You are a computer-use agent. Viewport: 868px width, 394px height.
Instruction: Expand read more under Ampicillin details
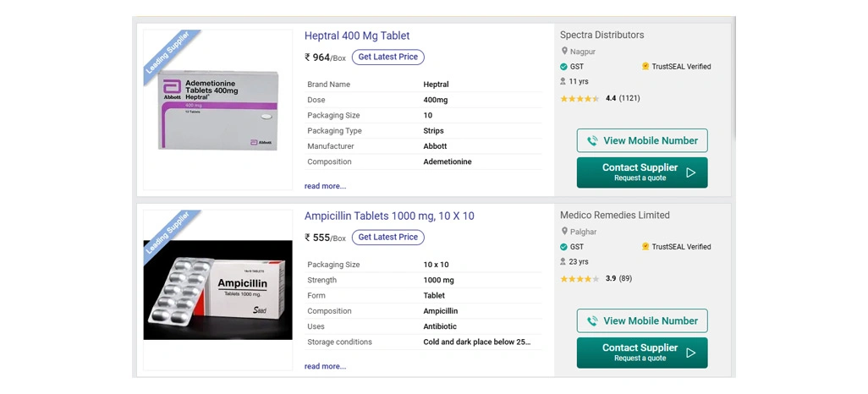coord(325,366)
